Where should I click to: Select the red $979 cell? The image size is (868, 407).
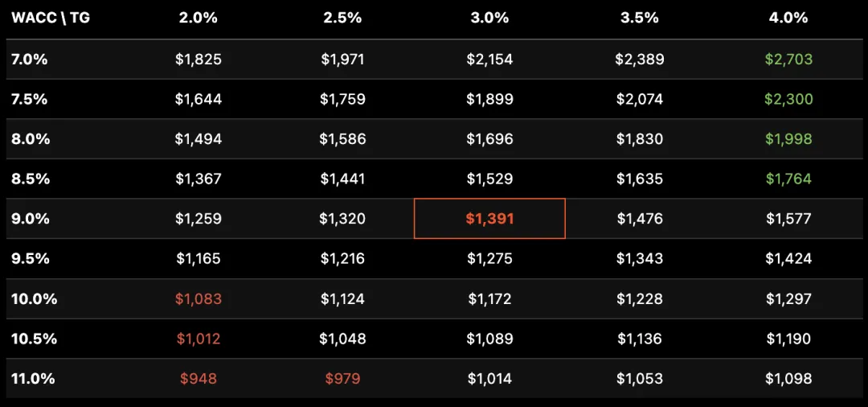click(x=342, y=379)
